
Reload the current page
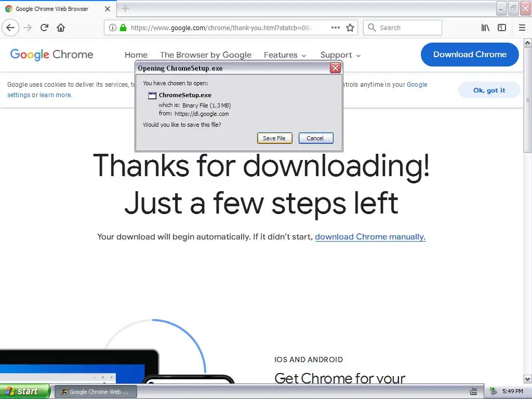click(44, 28)
